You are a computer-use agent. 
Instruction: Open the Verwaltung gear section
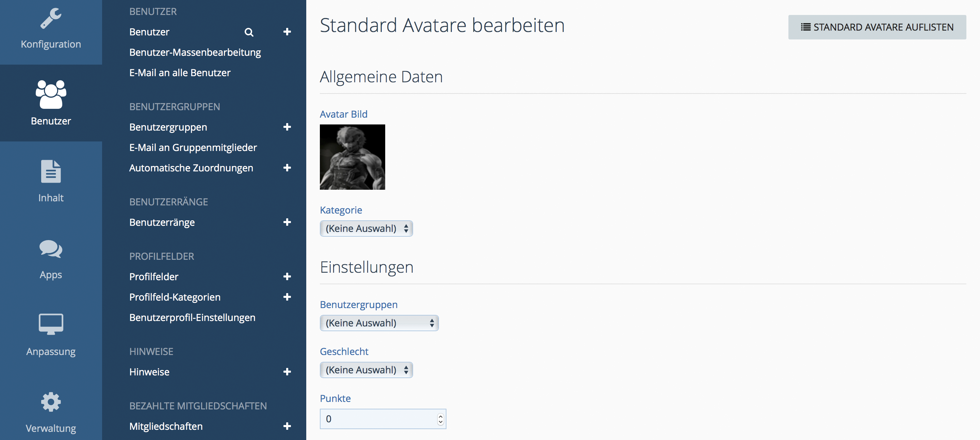click(x=51, y=411)
